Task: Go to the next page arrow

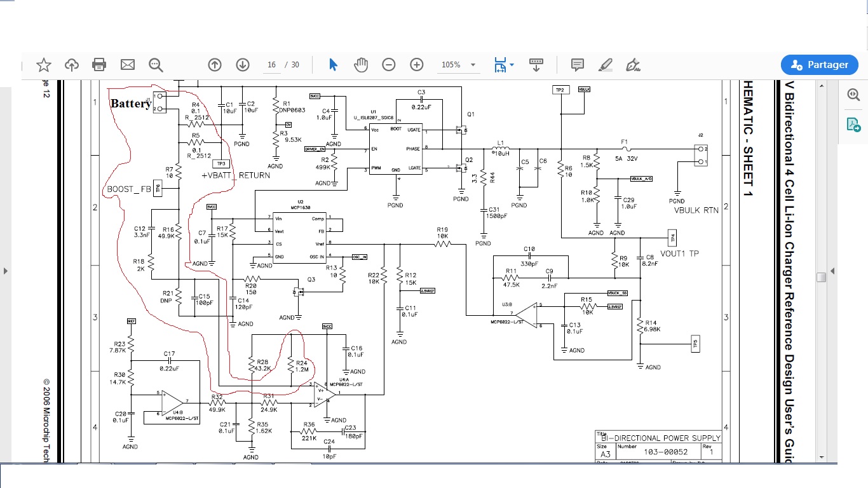Action: point(242,65)
